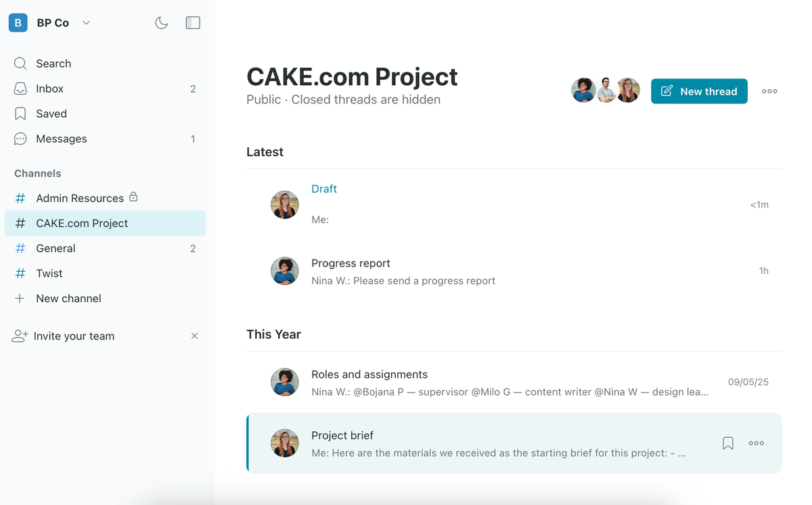Add a New channel
This screenshot has width=812, height=505.
(x=68, y=298)
